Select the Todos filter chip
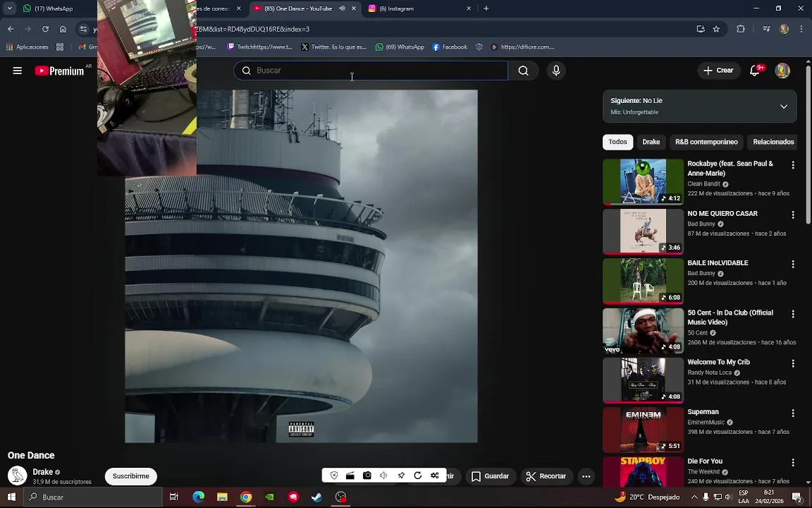The height and width of the screenshot is (508, 812). tap(617, 142)
